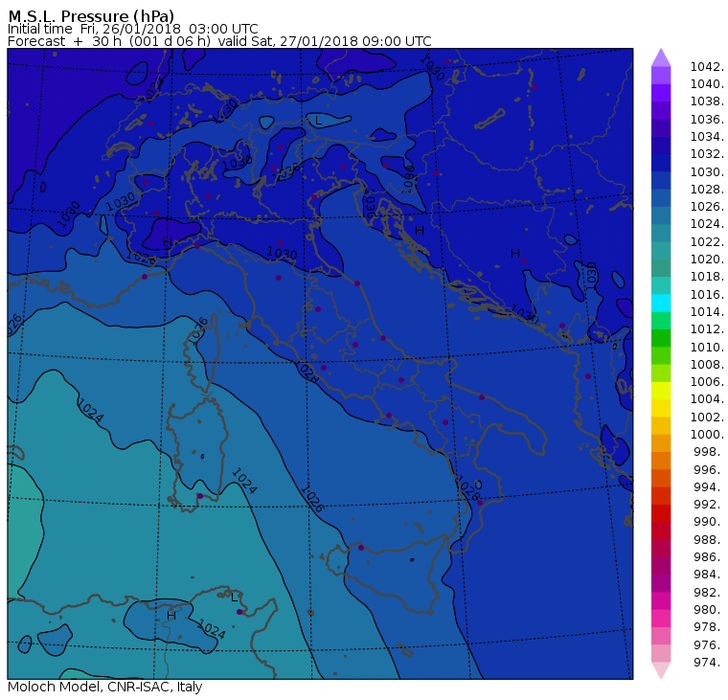Click the lower pink triangle cap of the color bar
728x700 pixels.
[x=661, y=670]
